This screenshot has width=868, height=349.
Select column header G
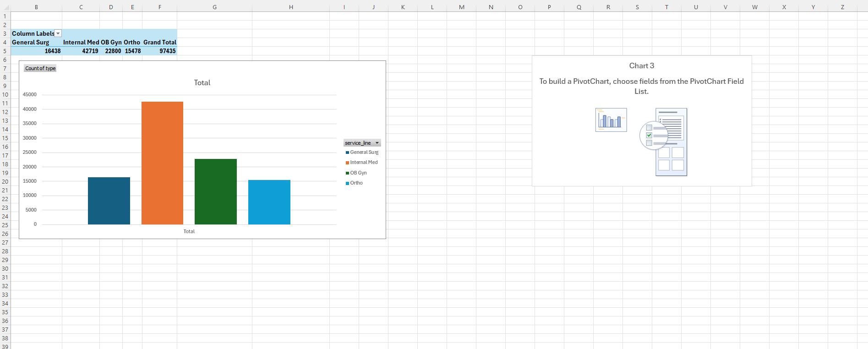[214, 7]
